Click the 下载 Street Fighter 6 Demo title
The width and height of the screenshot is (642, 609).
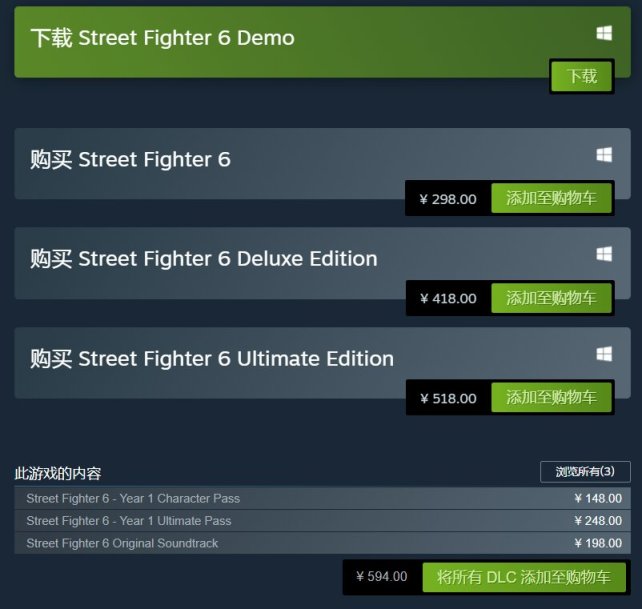163,38
